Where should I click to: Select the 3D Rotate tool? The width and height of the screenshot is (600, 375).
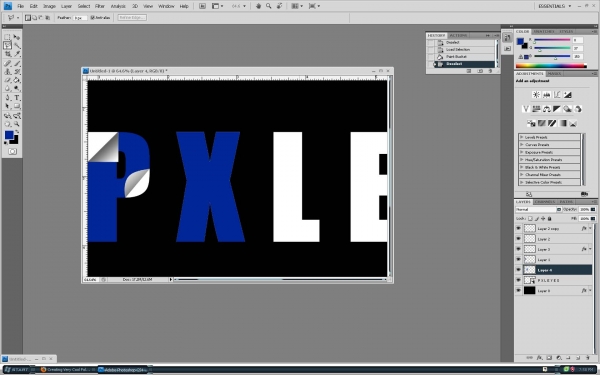[x=7, y=116]
